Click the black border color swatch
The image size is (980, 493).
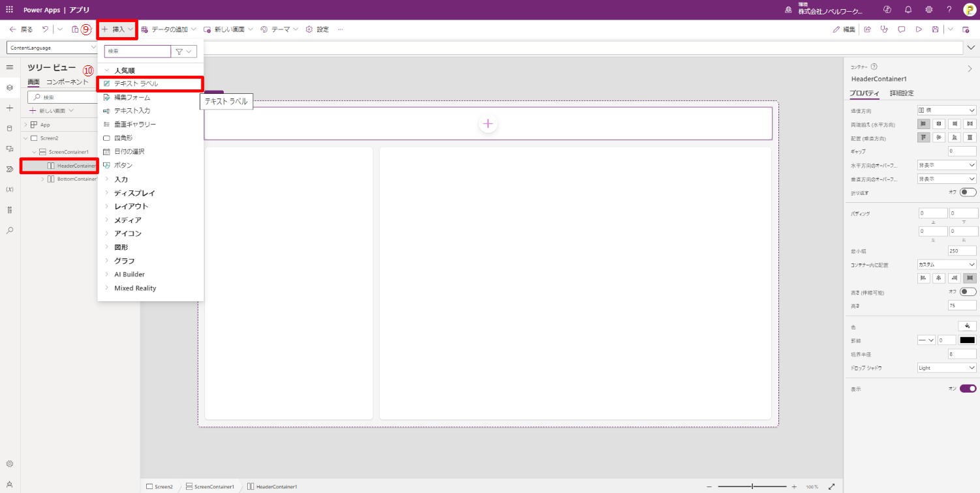pyautogui.click(x=967, y=340)
